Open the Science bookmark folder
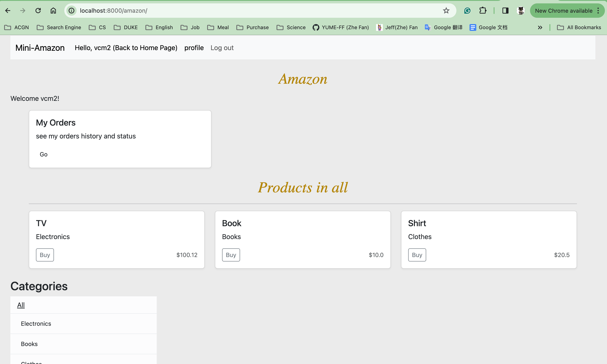This screenshot has height=364, width=607. pos(291,27)
